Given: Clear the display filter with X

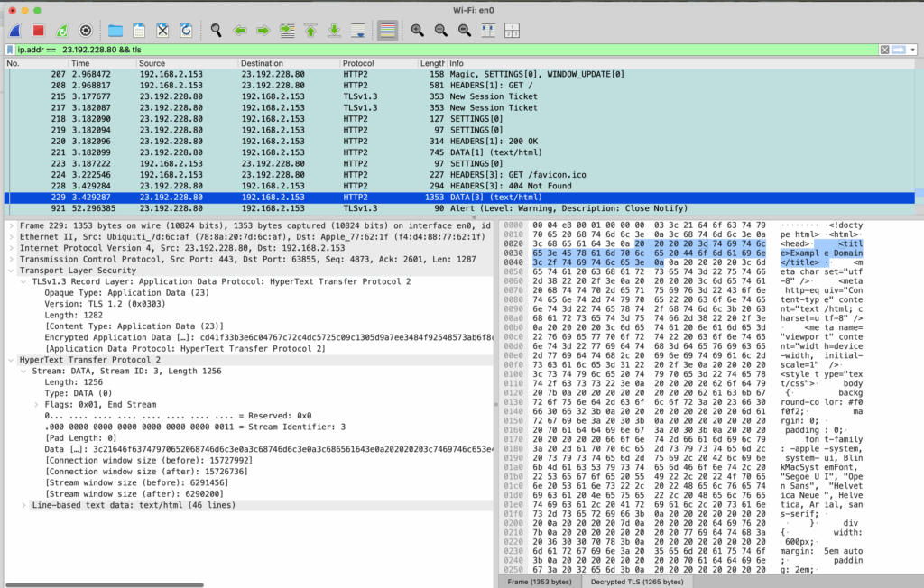Looking at the screenshot, I should [x=884, y=50].
